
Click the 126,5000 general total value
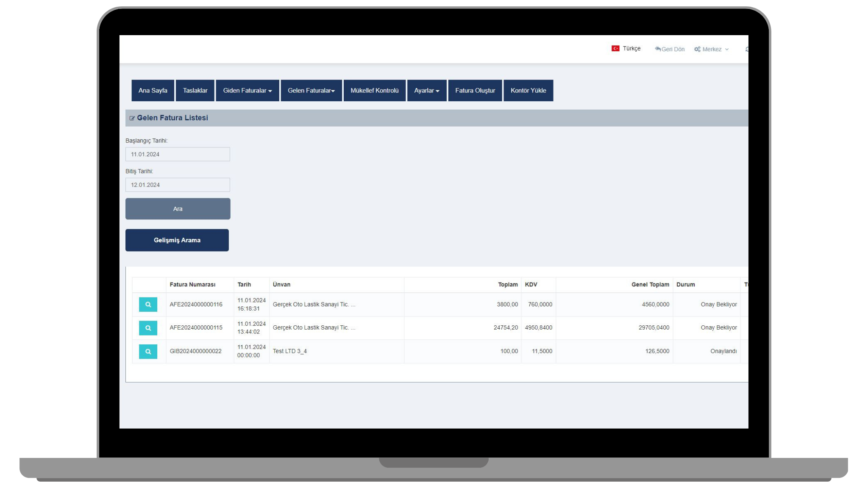tap(657, 351)
